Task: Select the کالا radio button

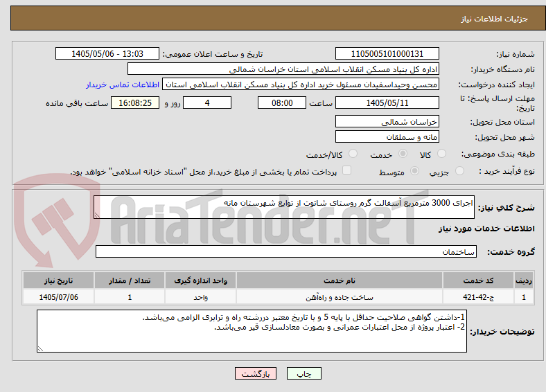Action: pos(441,154)
